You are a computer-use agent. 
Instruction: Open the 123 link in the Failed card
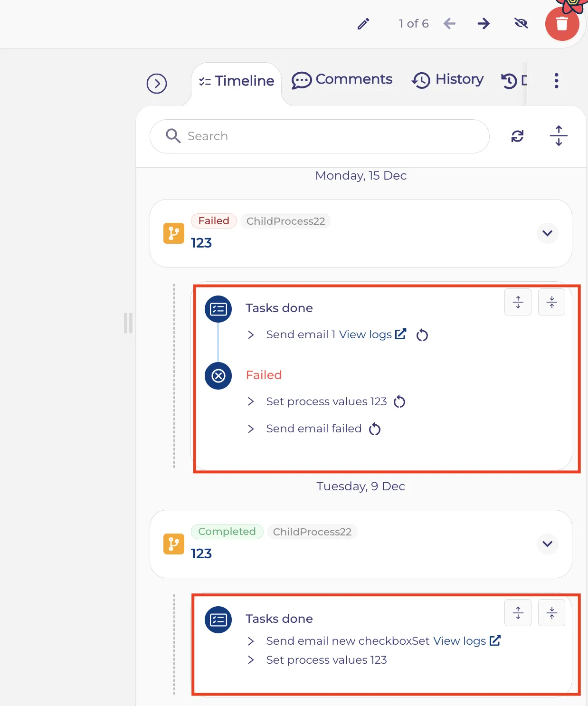tap(201, 243)
